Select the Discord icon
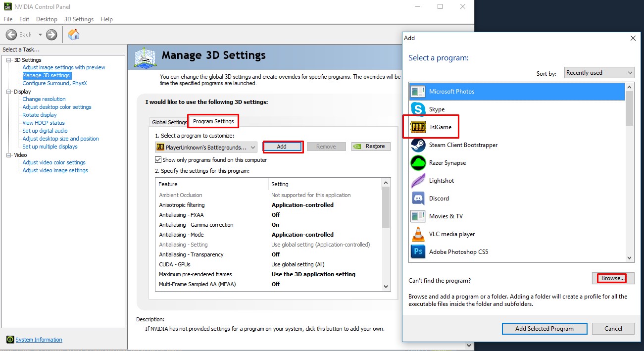Image resolution: width=644 pixels, height=351 pixels. [418, 199]
